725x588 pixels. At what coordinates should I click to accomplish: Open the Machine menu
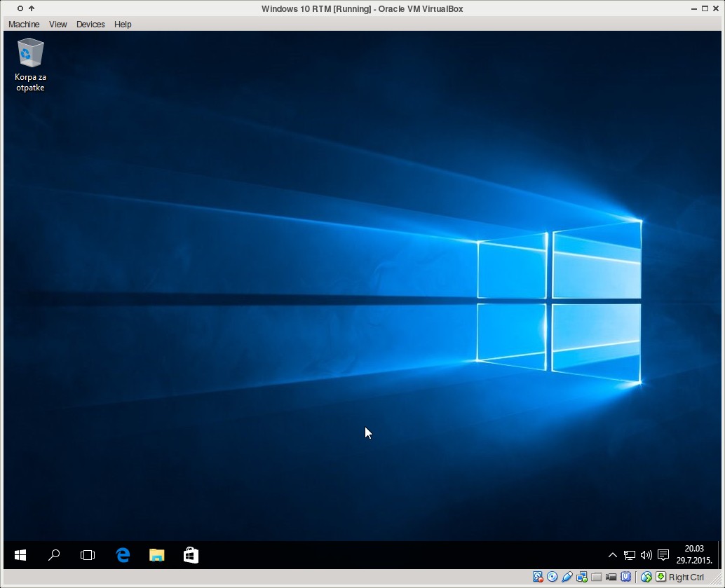(24, 24)
